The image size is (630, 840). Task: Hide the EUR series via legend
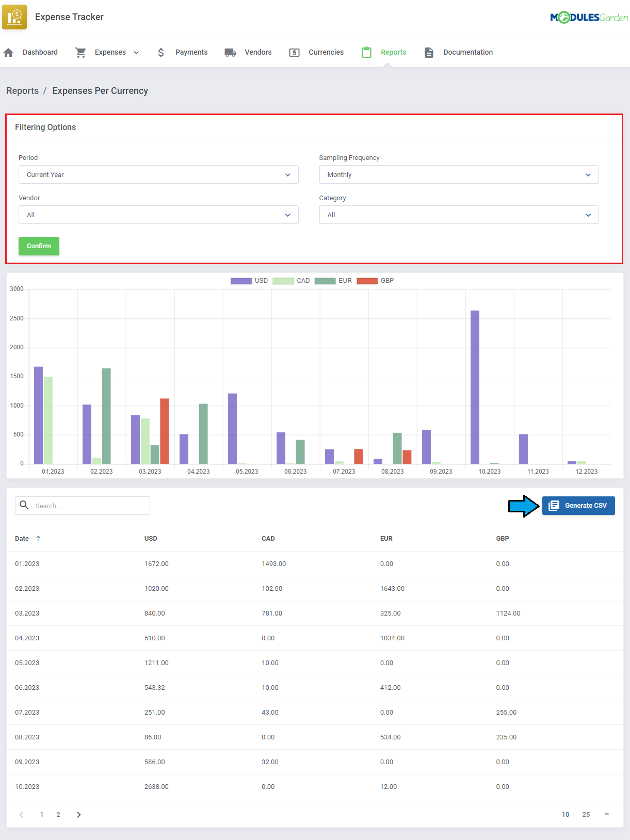tap(325, 281)
